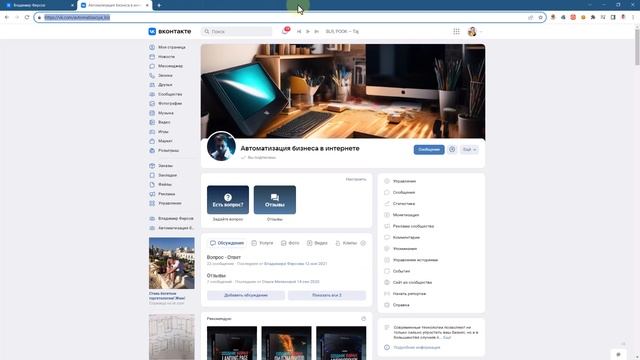Screen dimensions: 640x360
Task: Open the VK services grid icon
Action: [x=456, y=31]
